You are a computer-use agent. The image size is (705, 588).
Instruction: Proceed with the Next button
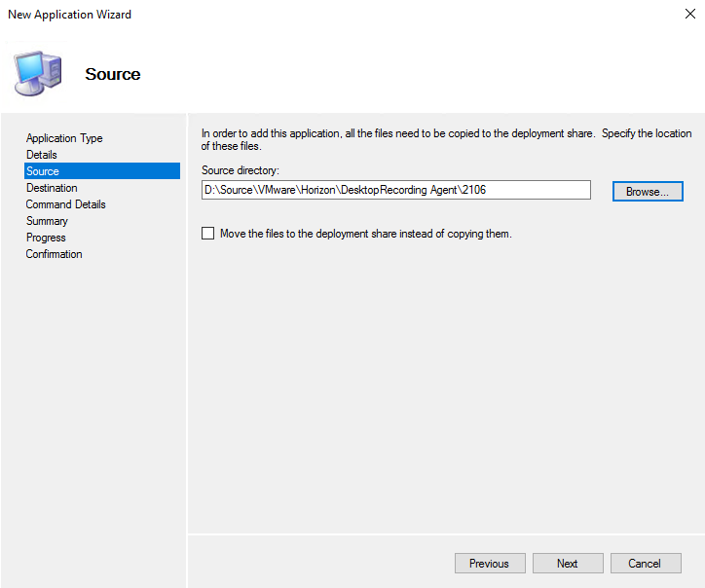pos(568,564)
